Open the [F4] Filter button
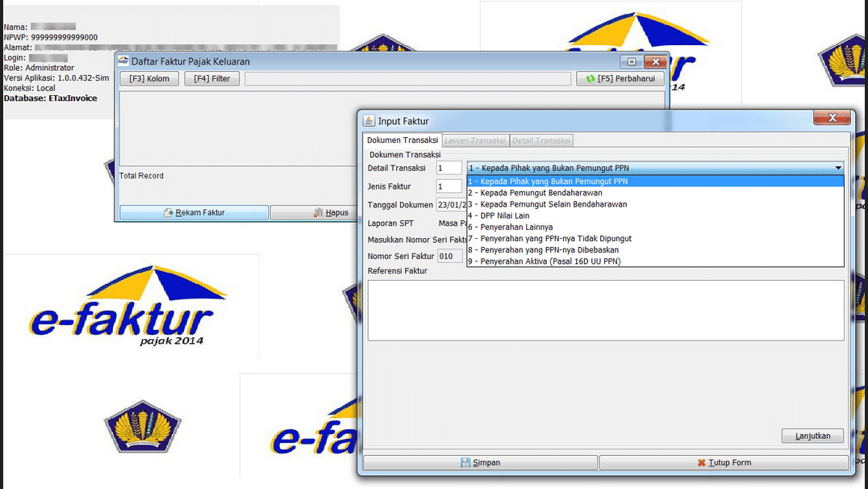This screenshot has height=489, width=868. [x=212, y=78]
